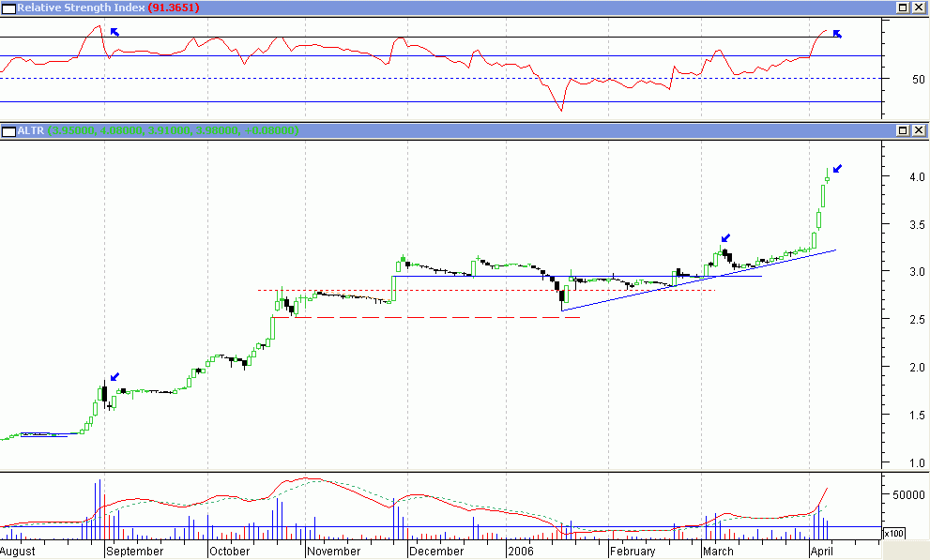Select the blue arrow at the April price high
Screen dimensions: 930x560
click(838, 169)
